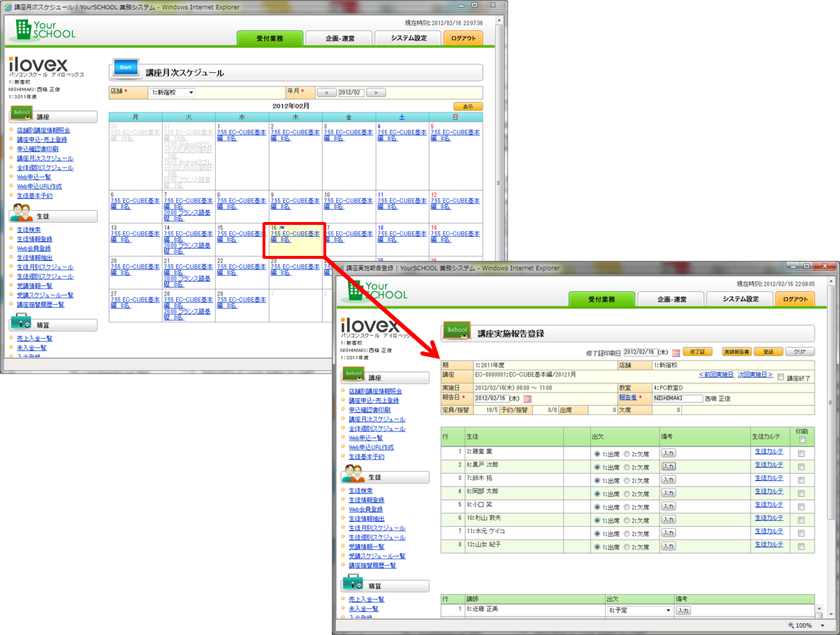This screenshot has height=635, width=840.
Task: Click the School chalkboard icon beside 講座実施報告登録
Action: 456,330
